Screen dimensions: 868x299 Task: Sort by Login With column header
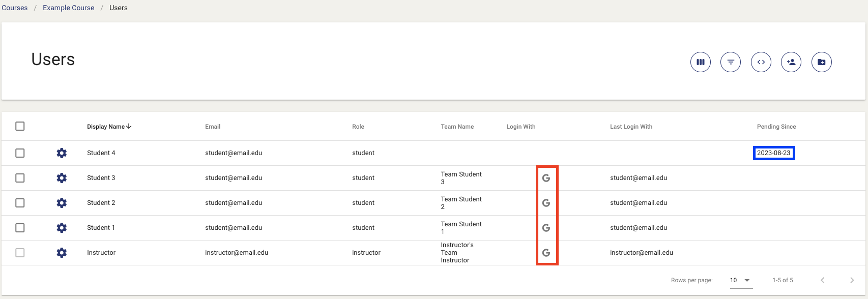(x=521, y=127)
